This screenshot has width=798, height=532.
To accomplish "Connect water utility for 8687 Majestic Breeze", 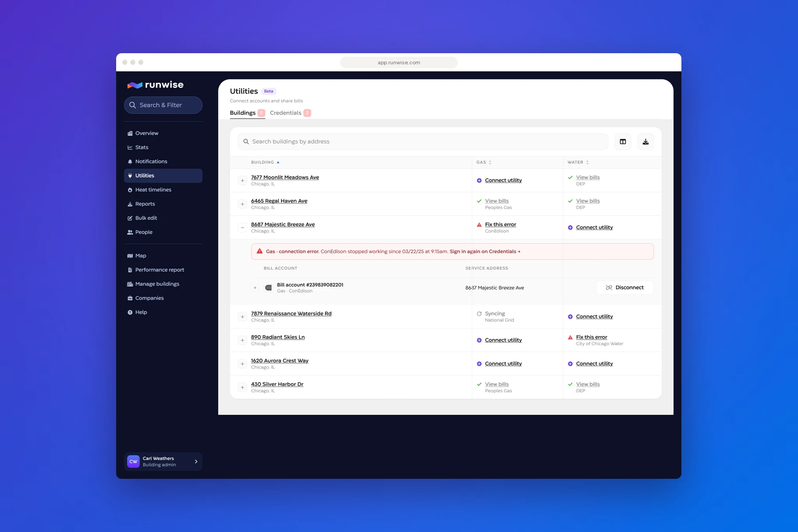I will tap(595, 227).
